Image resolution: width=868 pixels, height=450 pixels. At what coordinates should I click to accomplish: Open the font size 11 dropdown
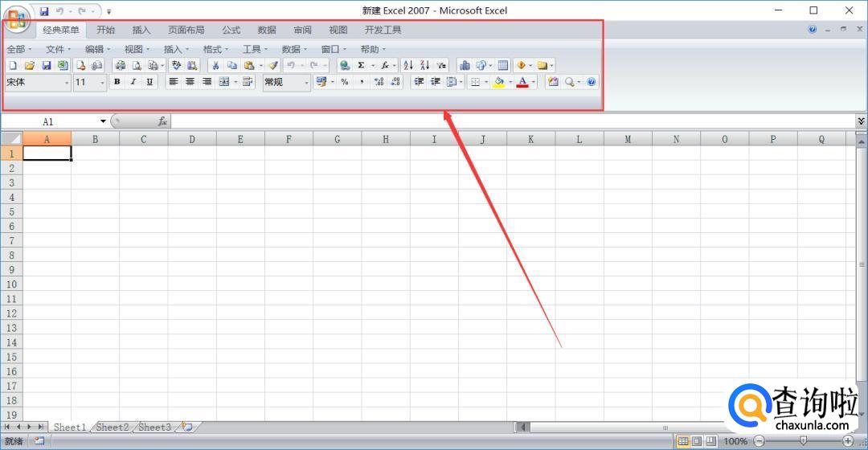(x=102, y=83)
